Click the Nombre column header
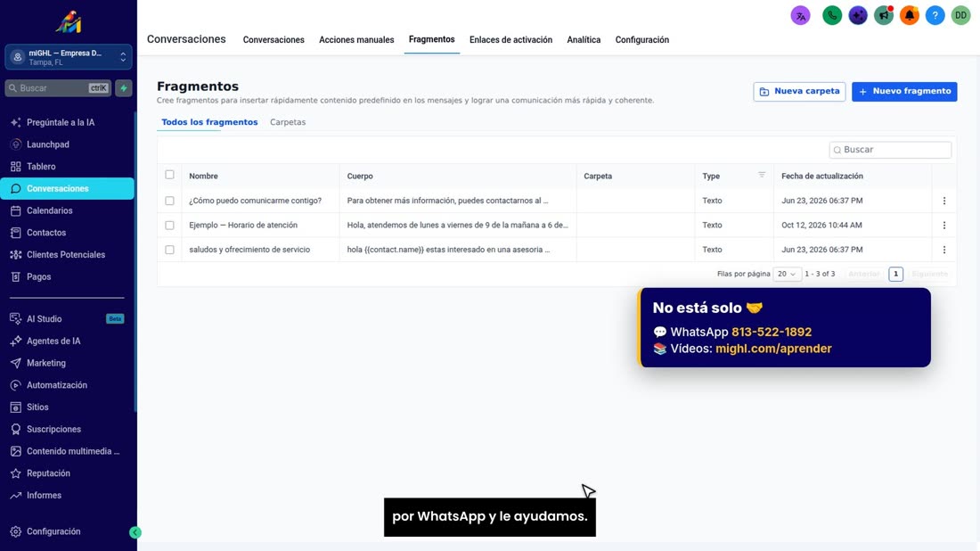This screenshot has height=551, width=980. click(204, 177)
